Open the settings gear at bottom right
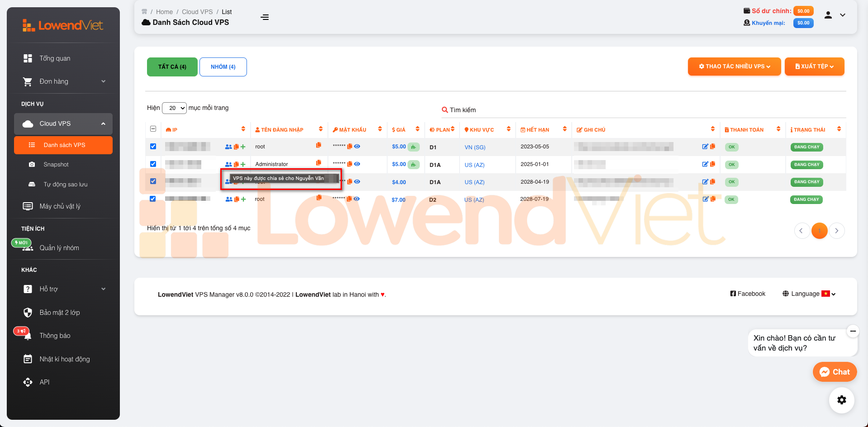The image size is (868, 427). pyautogui.click(x=841, y=400)
